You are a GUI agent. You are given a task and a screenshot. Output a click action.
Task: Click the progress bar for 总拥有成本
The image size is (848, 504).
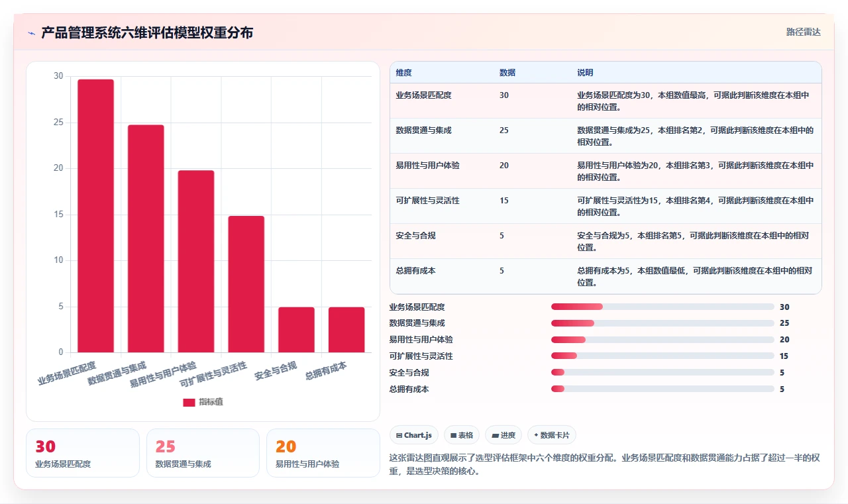662,389
